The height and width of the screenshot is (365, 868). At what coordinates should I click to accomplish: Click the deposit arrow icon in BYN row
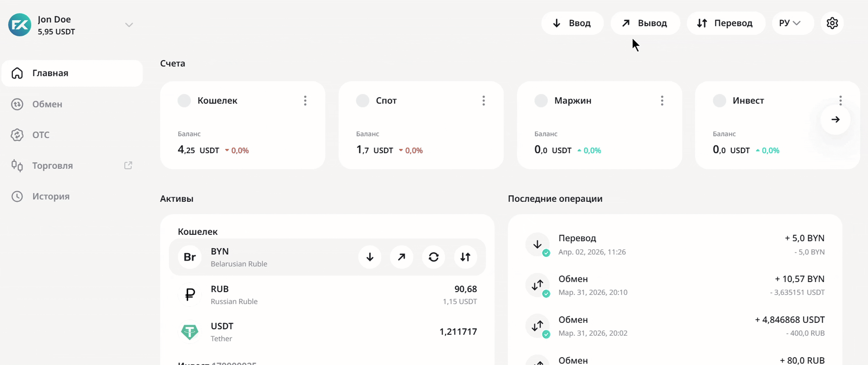tap(370, 257)
